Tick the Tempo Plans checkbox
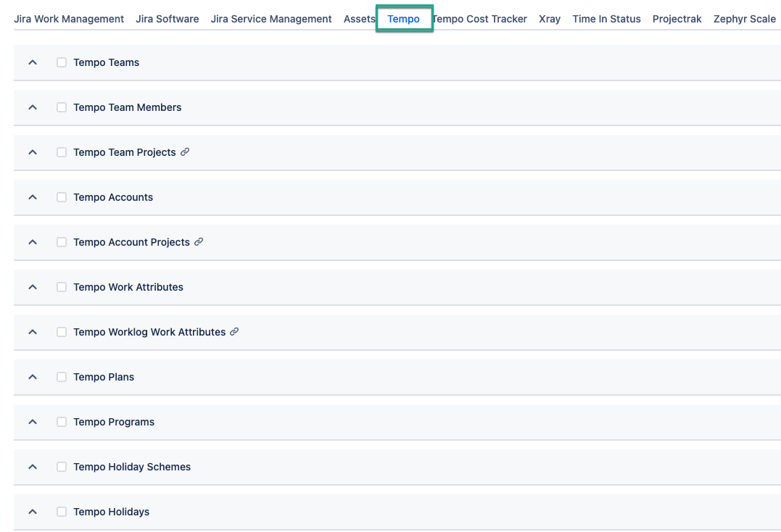This screenshot has height=532, width=781. [x=62, y=377]
